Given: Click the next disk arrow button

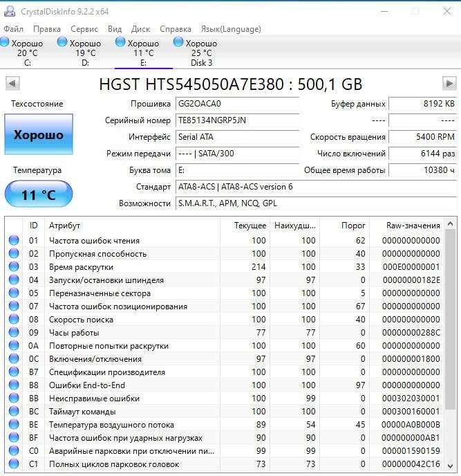Looking at the screenshot, I should tap(449, 83).
